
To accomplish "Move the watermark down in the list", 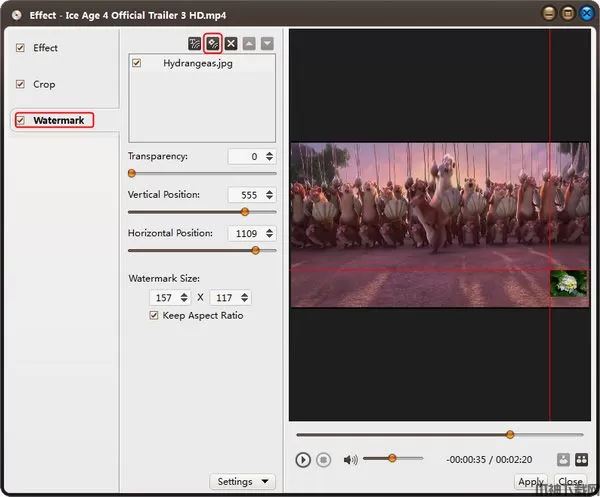I will 266,44.
